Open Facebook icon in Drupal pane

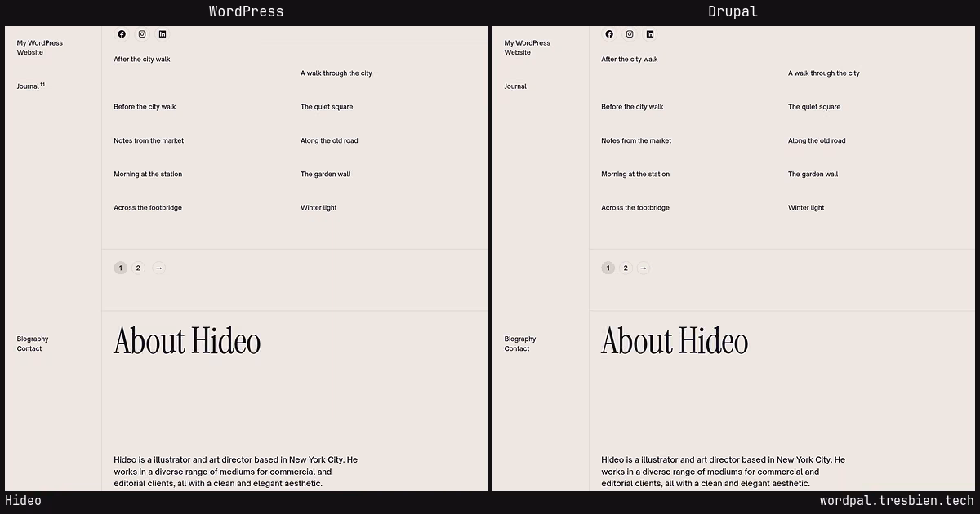tap(609, 34)
